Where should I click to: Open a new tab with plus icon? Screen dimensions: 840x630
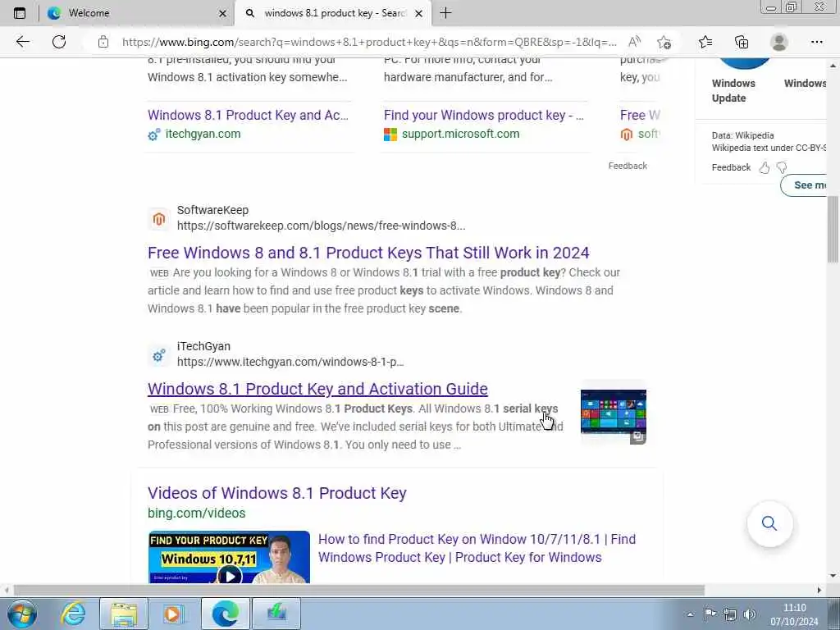445,13
